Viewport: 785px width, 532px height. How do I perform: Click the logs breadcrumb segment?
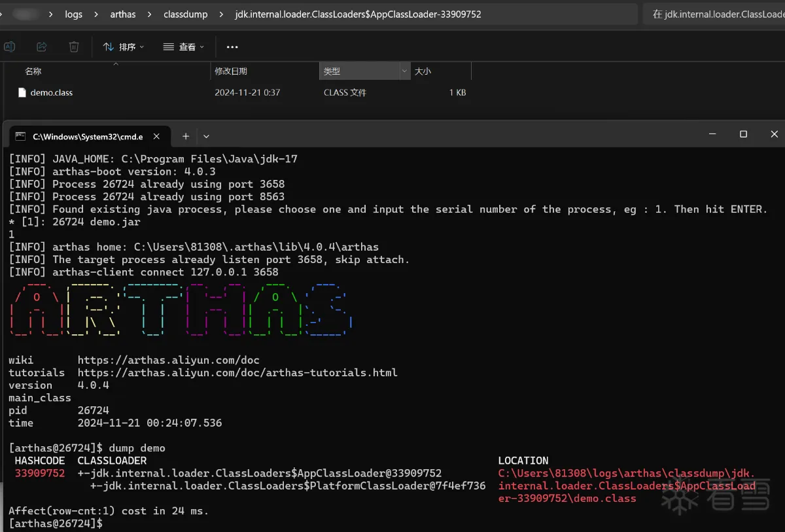pos(73,14)
